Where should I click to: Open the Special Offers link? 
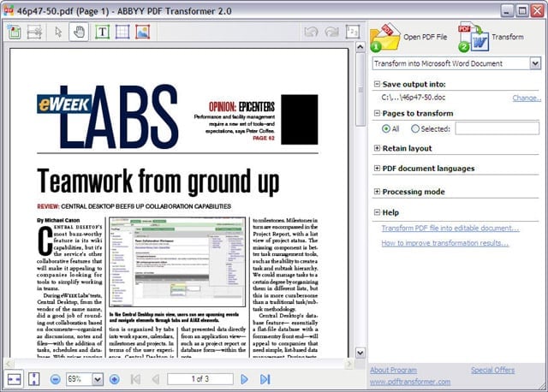493,370
